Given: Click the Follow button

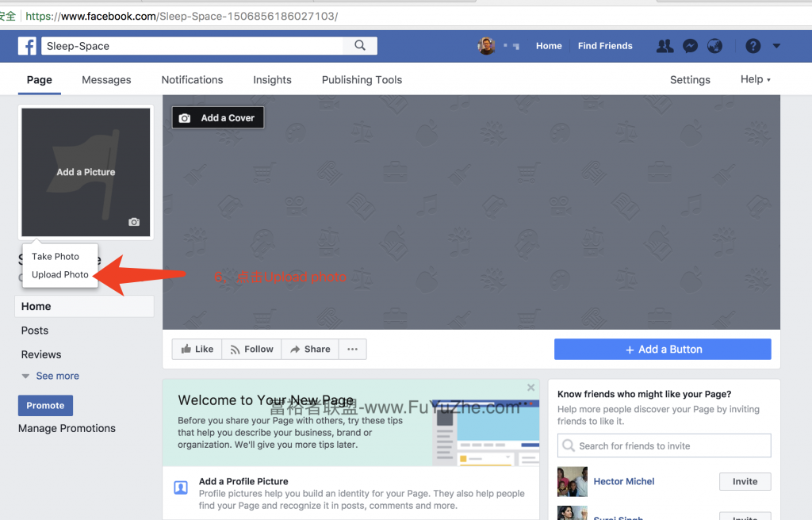Looking at the screenshot, I should tap(251, 349).
